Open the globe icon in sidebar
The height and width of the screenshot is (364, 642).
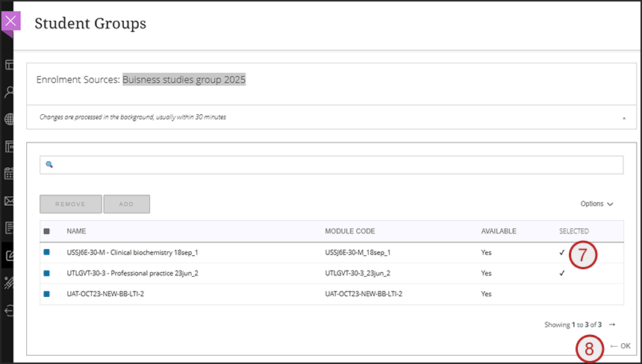(10, 119)
